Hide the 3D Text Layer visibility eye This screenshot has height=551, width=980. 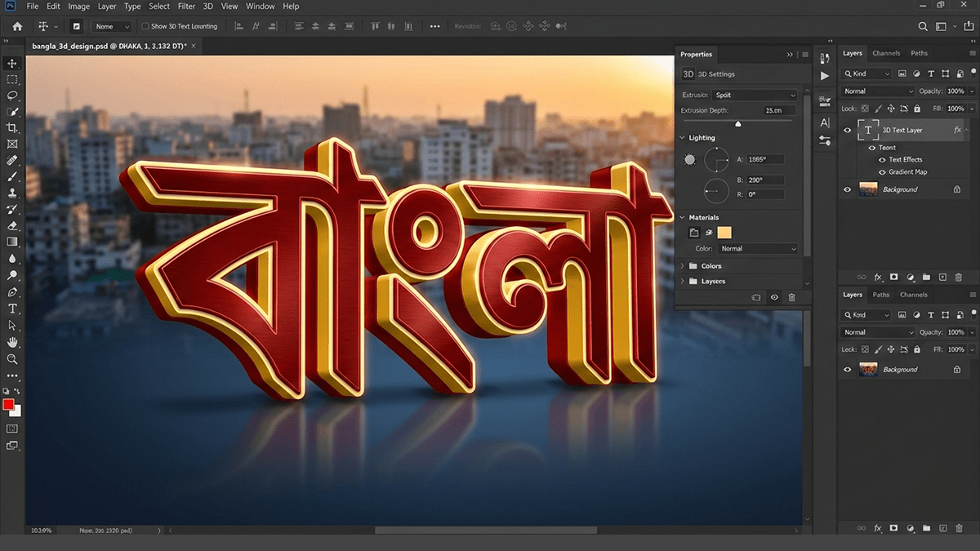pyautogui.click(x=847, y=131)
